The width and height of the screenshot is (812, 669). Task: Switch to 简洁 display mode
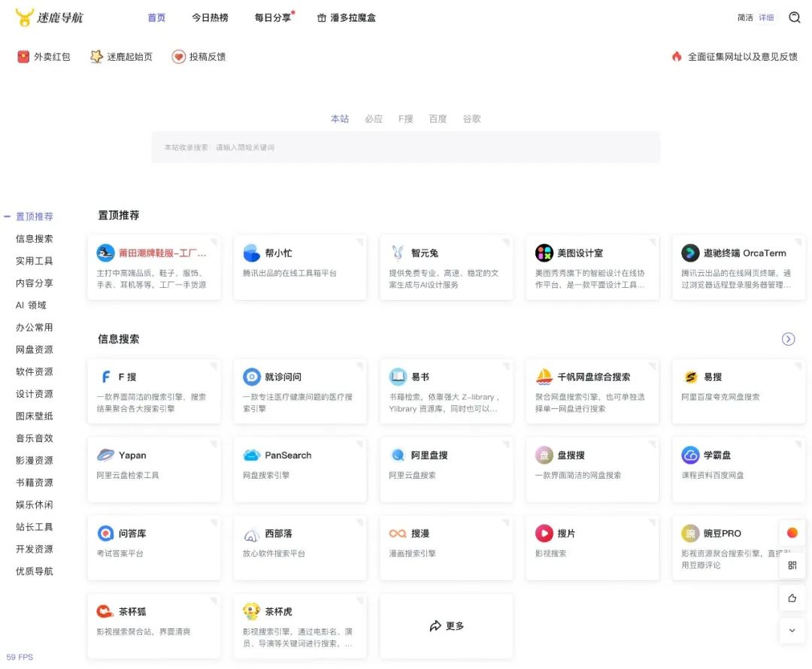745,17
